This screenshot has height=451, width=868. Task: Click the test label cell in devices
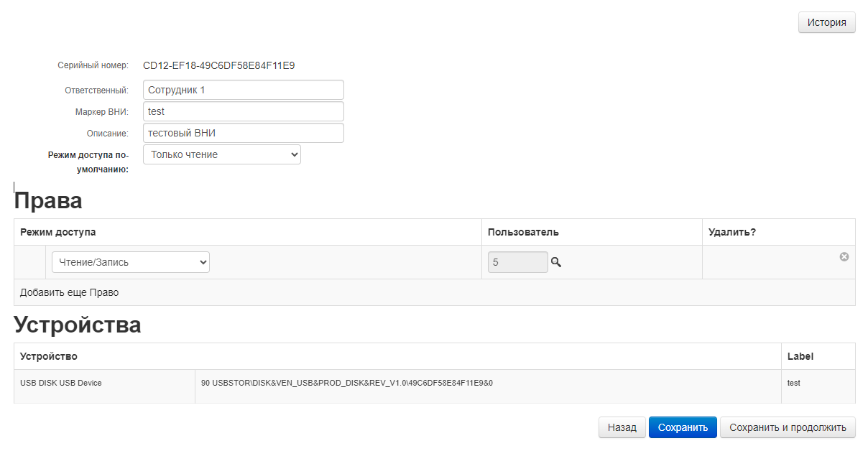point(793,383)
